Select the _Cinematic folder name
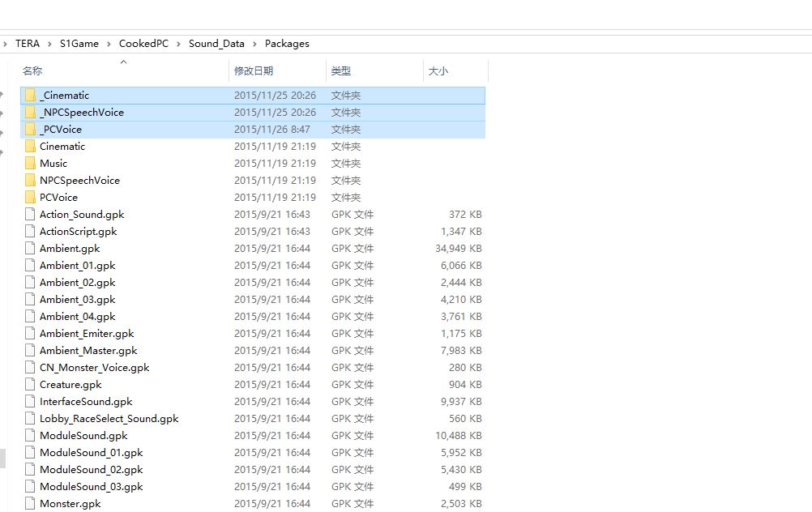 64,96
